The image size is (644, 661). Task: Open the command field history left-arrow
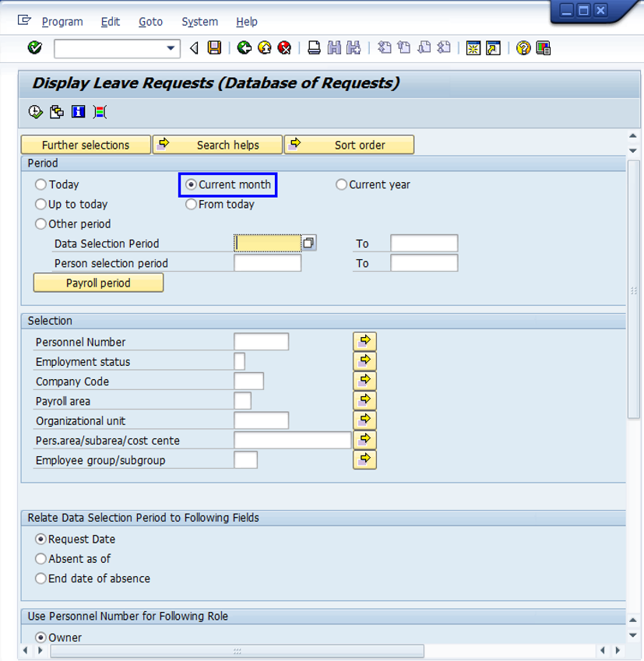194,48
